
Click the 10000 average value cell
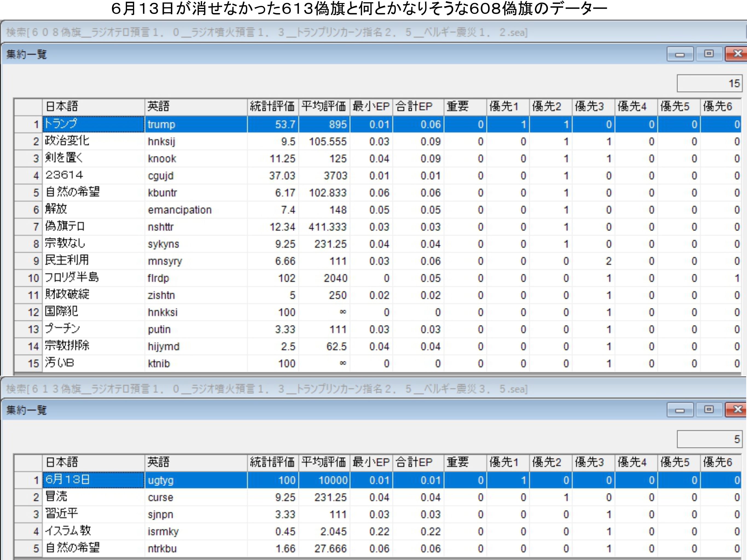(324, 480)
